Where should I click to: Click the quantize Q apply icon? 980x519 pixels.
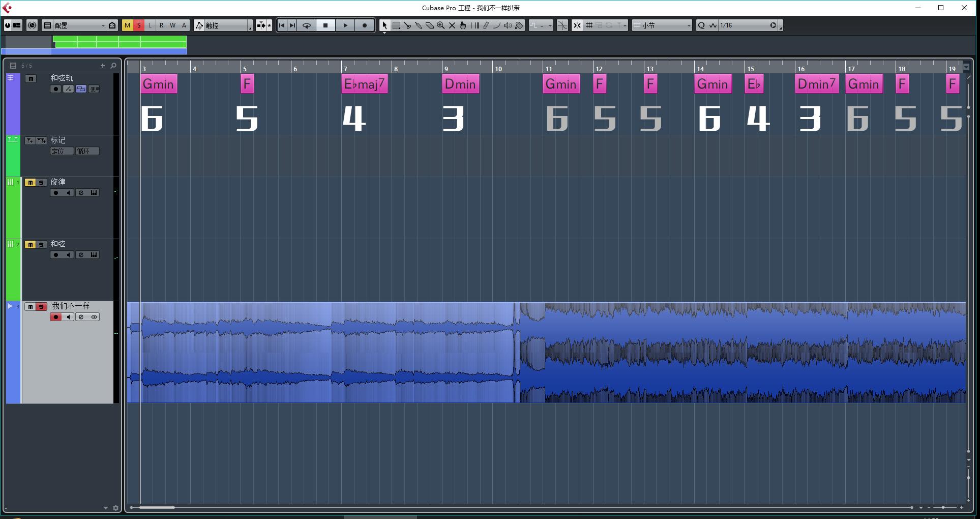pyautogui.click(x=701, y=25)
